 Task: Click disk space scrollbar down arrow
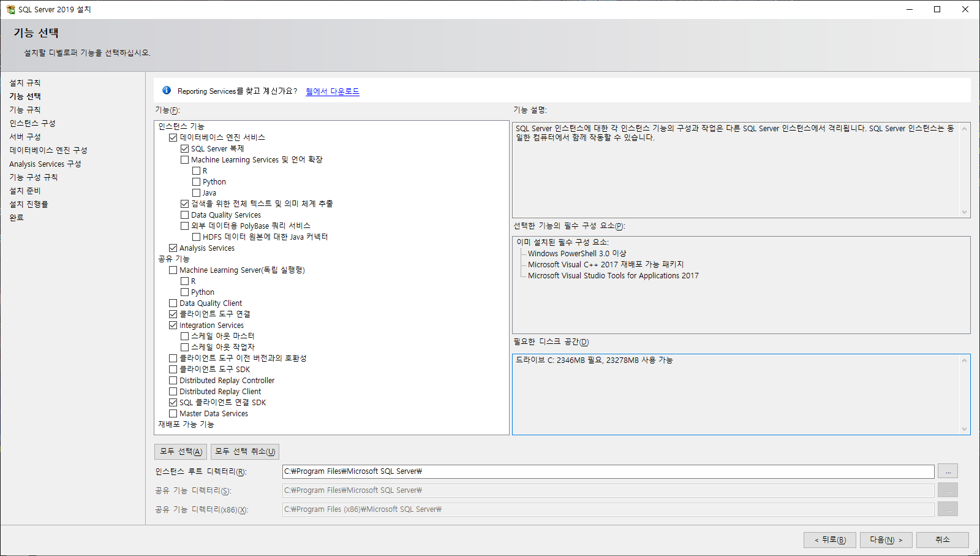click(964, 429)
